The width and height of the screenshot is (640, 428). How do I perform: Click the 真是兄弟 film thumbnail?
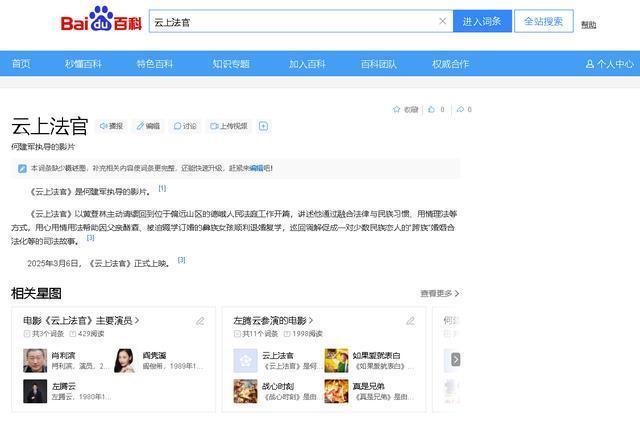click(336, 391)
